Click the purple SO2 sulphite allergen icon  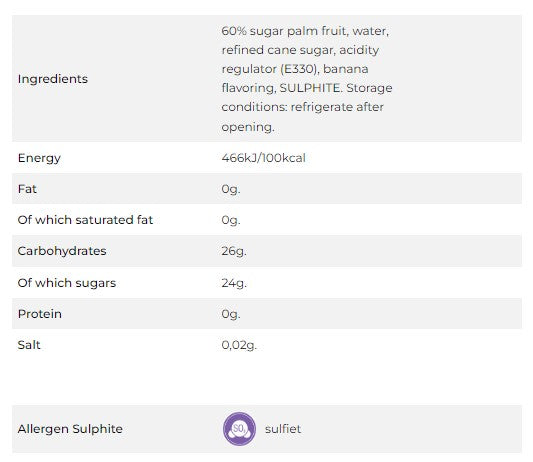239,429
